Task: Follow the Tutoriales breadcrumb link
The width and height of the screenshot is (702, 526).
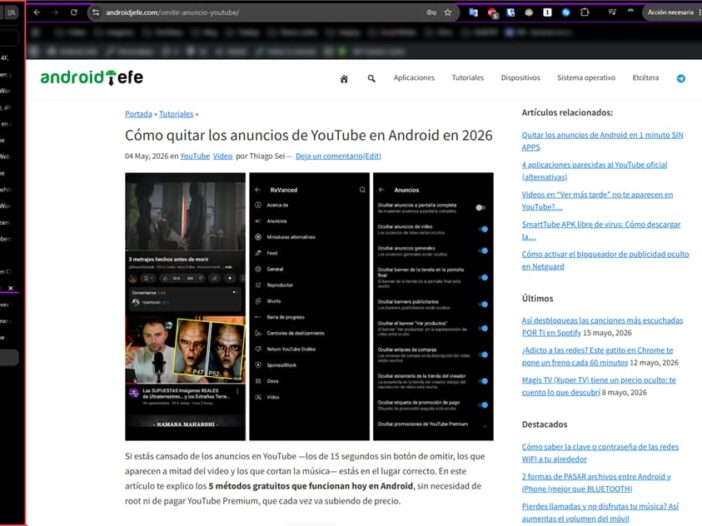Action: point(176,114)
